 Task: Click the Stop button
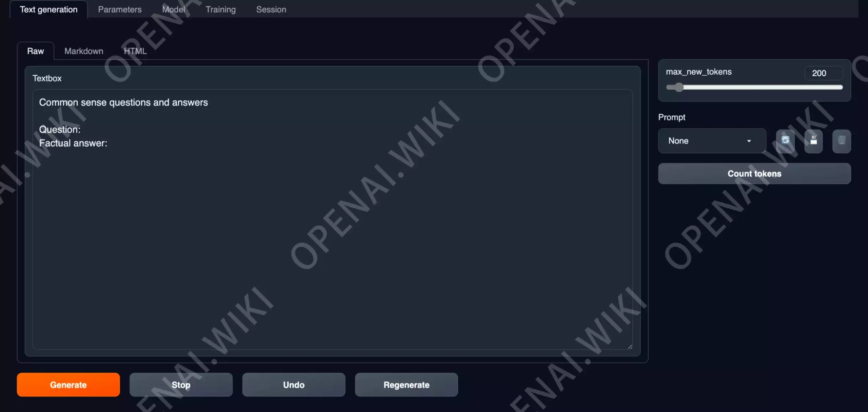180,385
